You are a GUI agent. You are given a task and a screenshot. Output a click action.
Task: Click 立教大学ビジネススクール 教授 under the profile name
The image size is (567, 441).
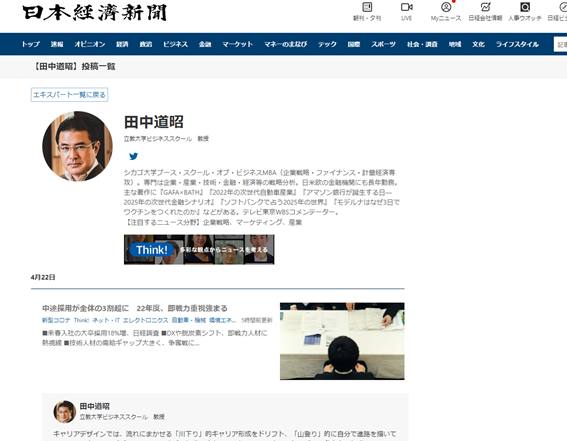[166, 139]
